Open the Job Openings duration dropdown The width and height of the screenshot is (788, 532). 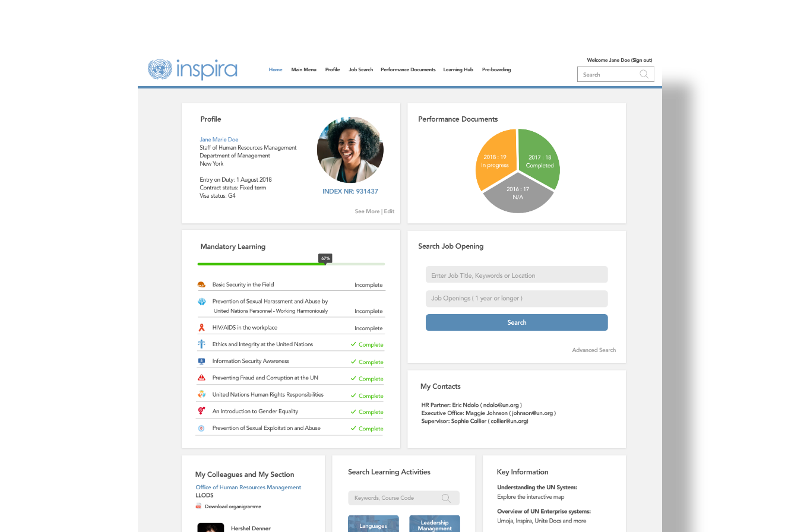[x=516, y=299]
